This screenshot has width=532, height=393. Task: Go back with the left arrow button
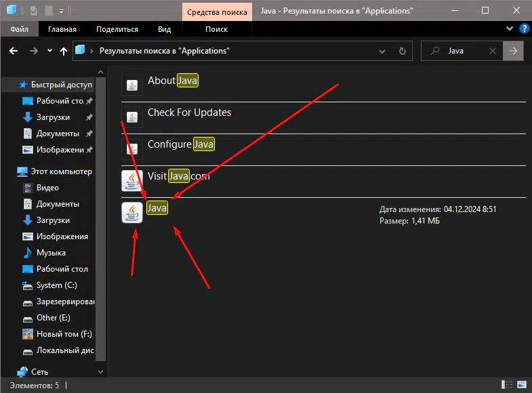pos(14,51)
